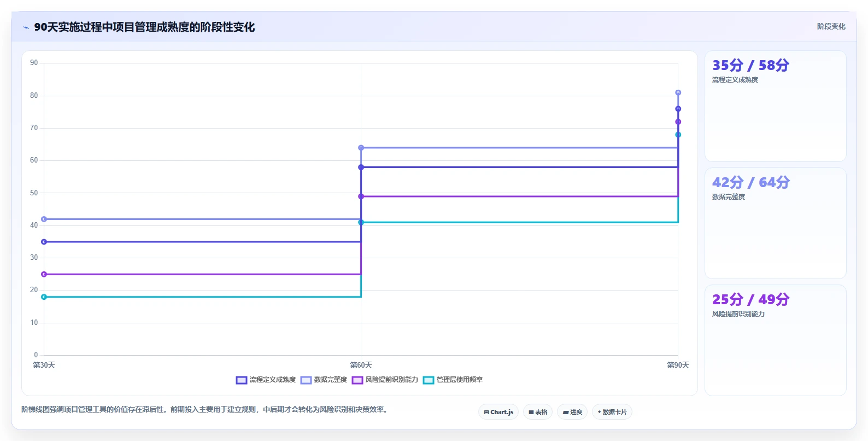
Task: Click the 风险提前识别能力 point at 第30天
Action: coord(44,274)
